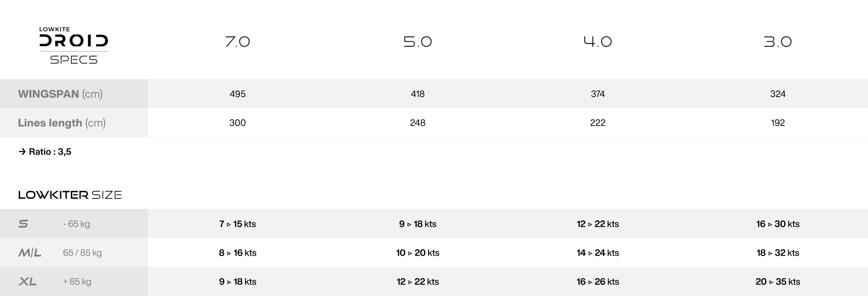This screenshot has width=868, height=303.
Task: Select the 3.0 size column header
Action: click(x=778, y=42)
